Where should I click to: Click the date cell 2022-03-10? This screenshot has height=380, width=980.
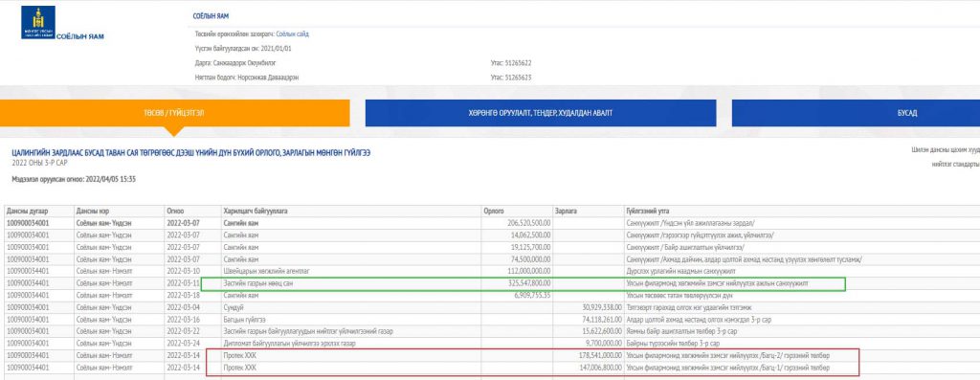click(183, 271)
